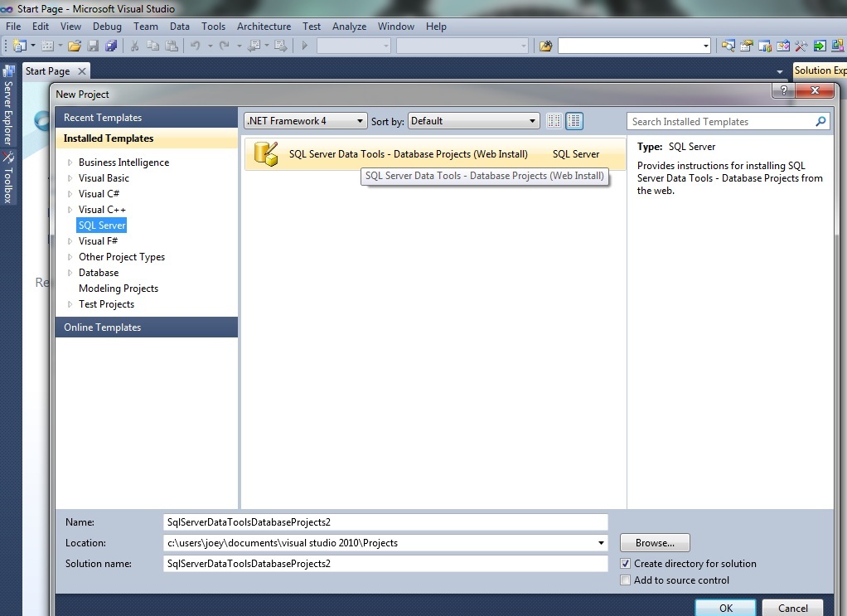Screen dimensions: 847x616
Task: Open the Undo history dropdown arrow
Action: click(x=211, y=46)
